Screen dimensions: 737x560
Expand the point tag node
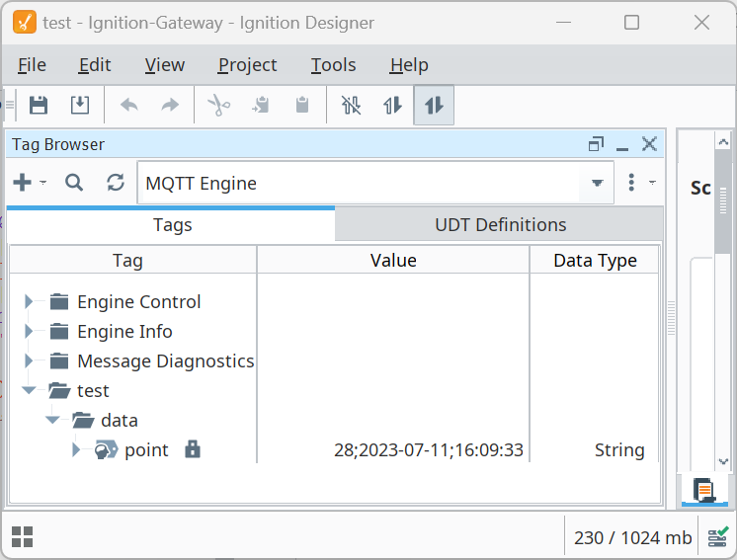(76, 449)
